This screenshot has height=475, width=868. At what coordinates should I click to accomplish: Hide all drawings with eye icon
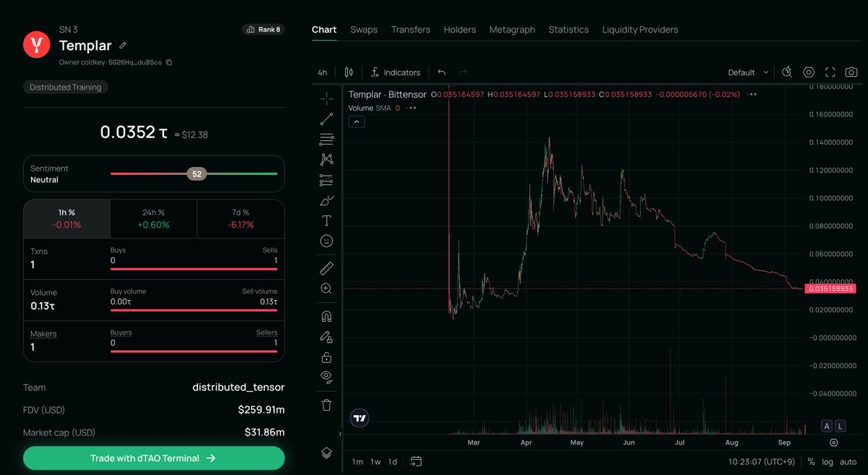[326, 376]
